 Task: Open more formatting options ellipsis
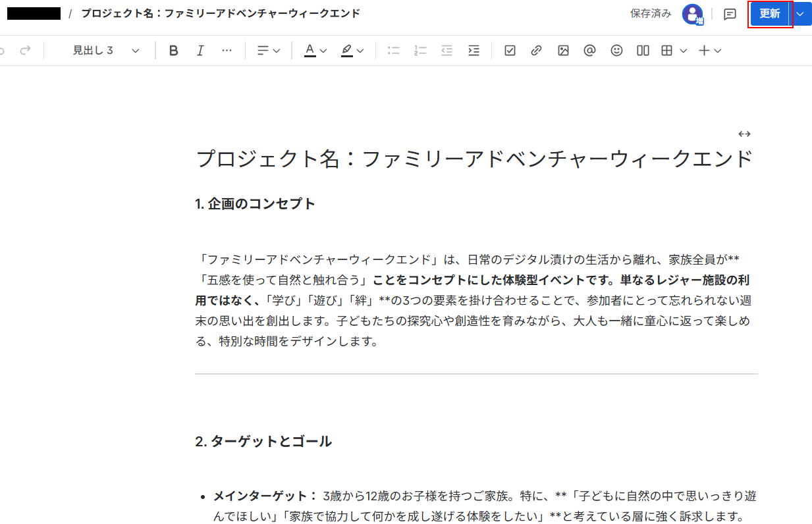[227, 50]
